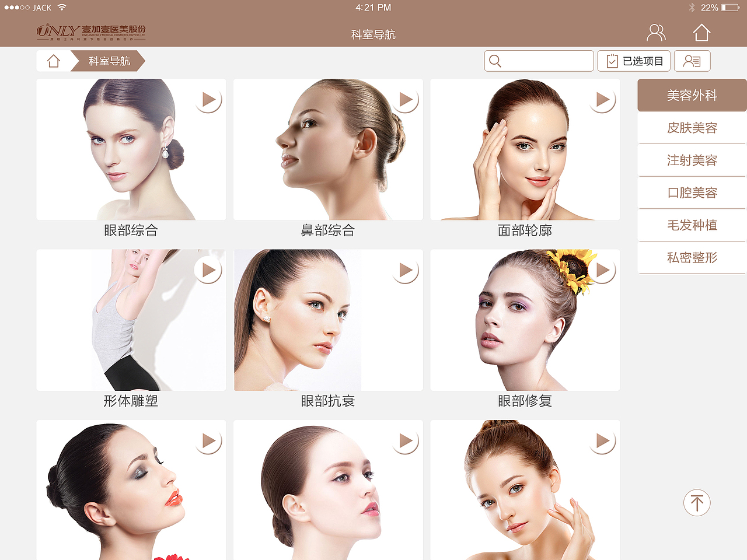Tap the 4:21 PM clock

373,8
